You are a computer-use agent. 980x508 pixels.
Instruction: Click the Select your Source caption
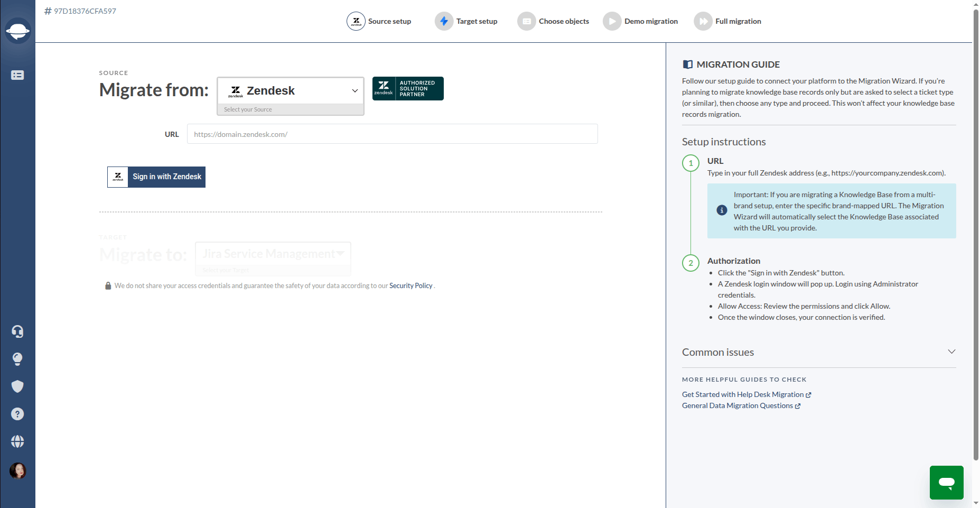point(248,109)
